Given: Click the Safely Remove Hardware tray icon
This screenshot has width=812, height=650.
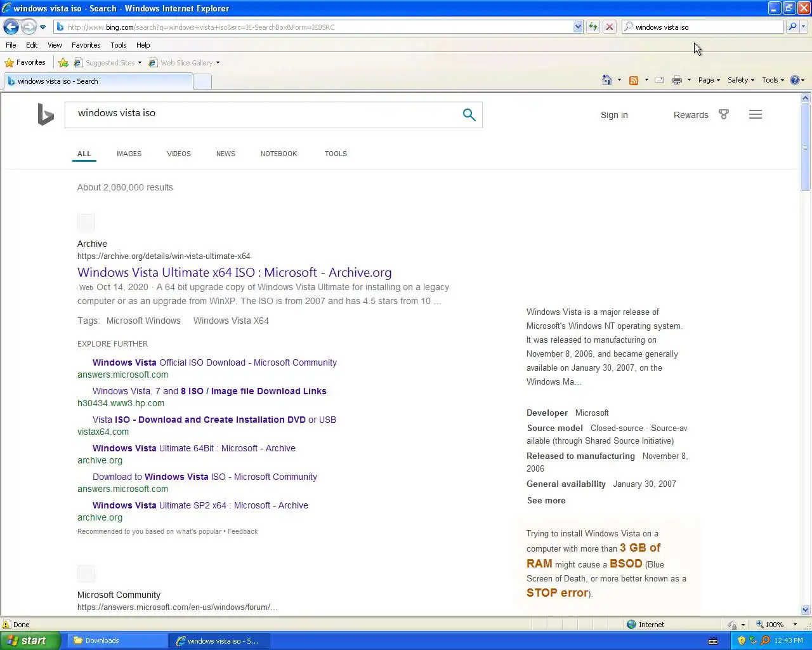Looking at the screenshot, I should 753,640.
